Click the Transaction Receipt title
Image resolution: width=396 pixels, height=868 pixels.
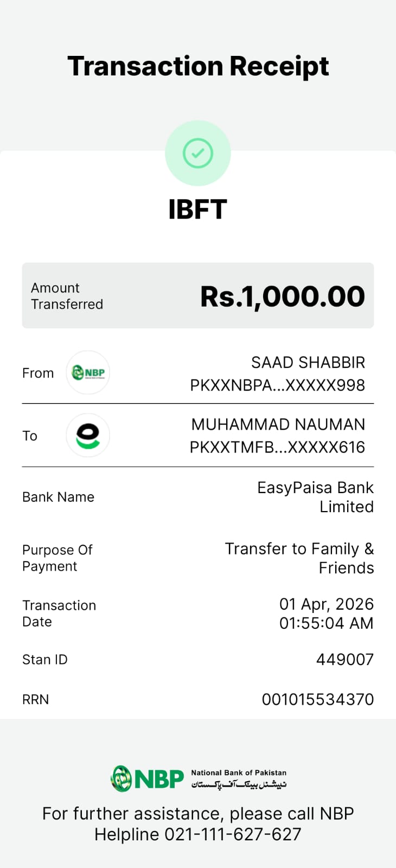pos(198,66)
